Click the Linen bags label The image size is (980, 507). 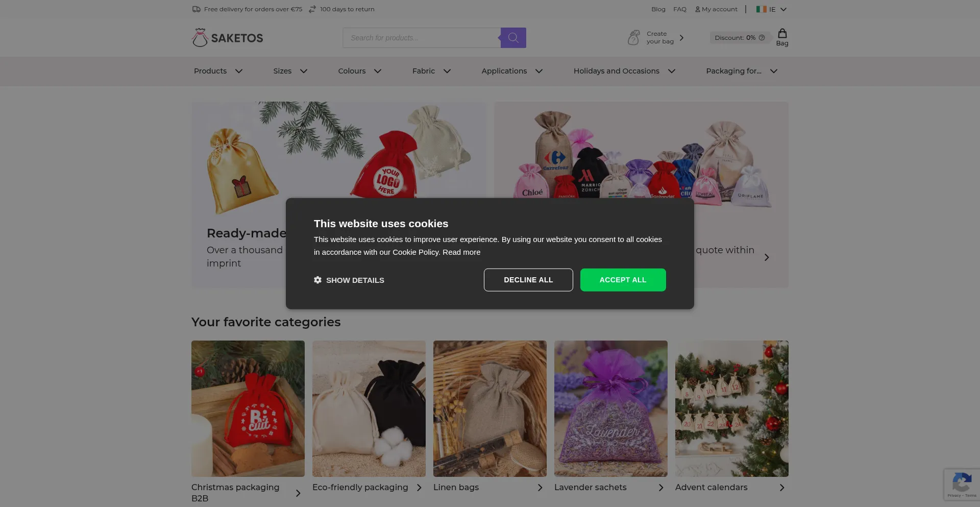[x=456, y=488]
